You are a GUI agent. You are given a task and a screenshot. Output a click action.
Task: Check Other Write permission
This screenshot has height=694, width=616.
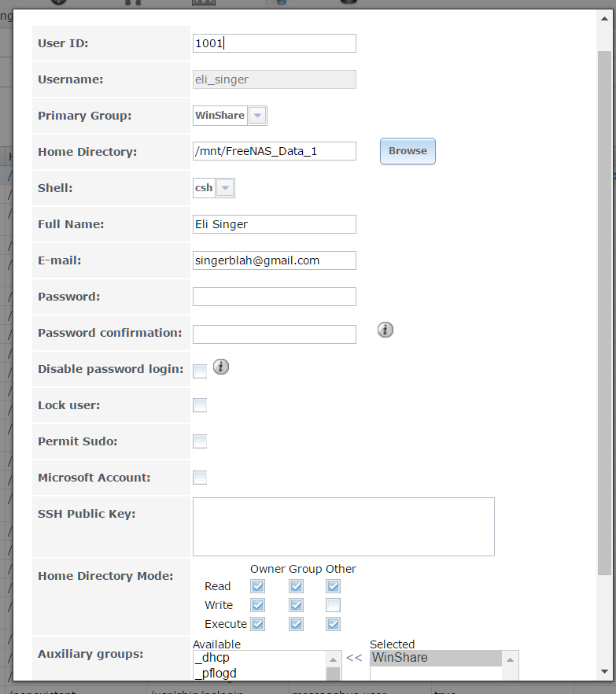tap(334, 605)
